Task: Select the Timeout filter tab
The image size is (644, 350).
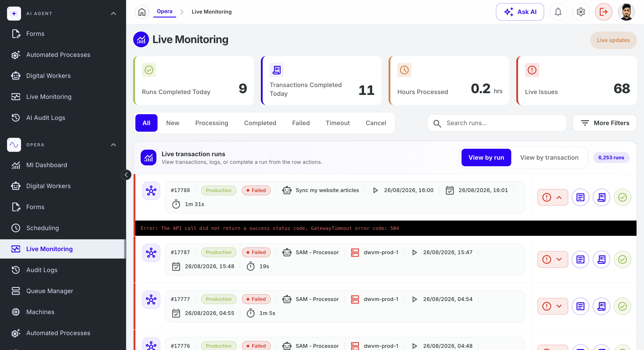Action: point(338,123)
